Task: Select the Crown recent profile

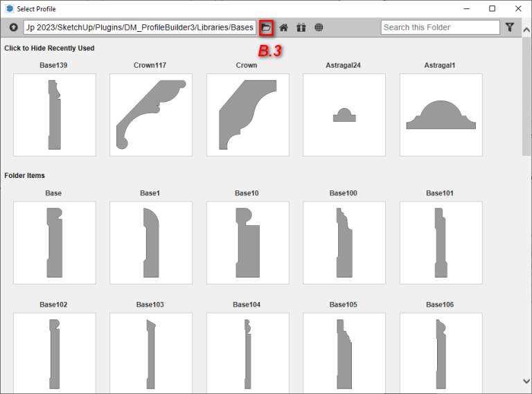Action: click(x=248, y=115)
